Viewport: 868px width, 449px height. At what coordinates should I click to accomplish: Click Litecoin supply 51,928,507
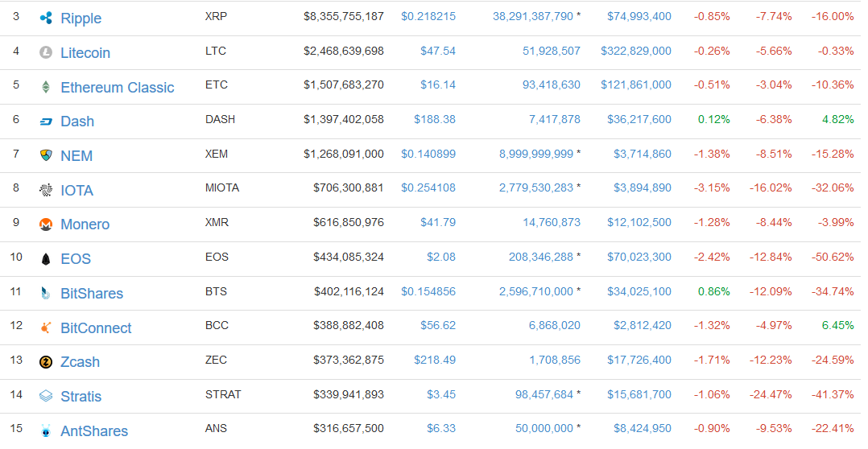[552, 51]
